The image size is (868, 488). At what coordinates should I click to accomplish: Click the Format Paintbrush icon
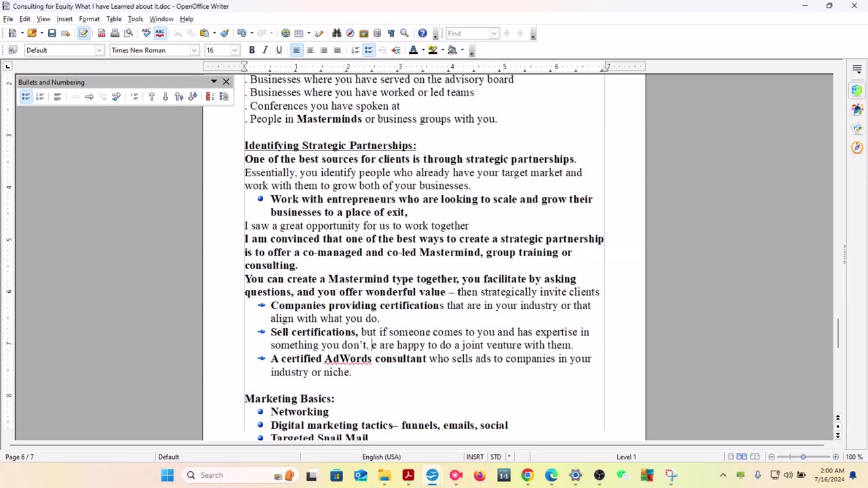click(224, 33)
